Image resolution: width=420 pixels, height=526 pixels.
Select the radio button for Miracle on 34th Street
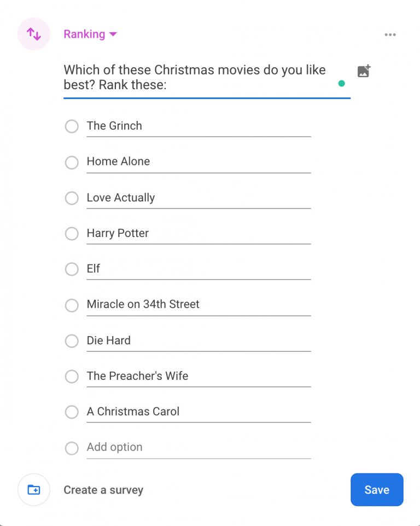pos(72,305)
